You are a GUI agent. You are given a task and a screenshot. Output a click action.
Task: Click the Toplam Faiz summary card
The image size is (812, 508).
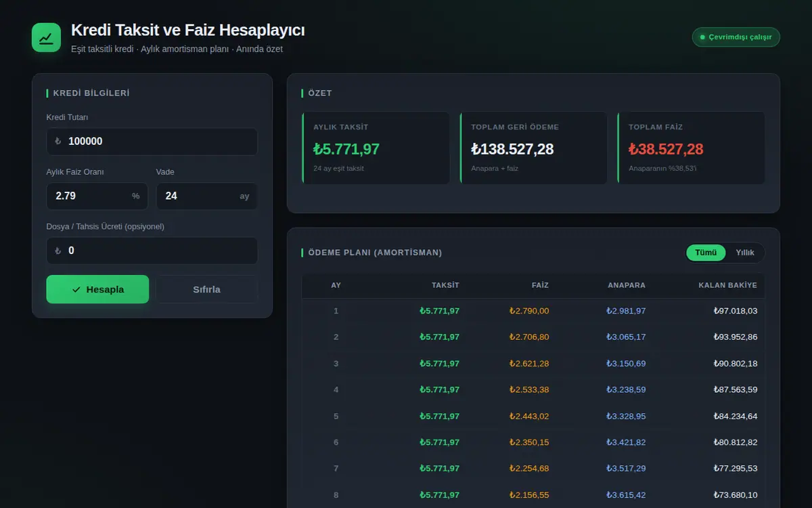click(691, 148)
